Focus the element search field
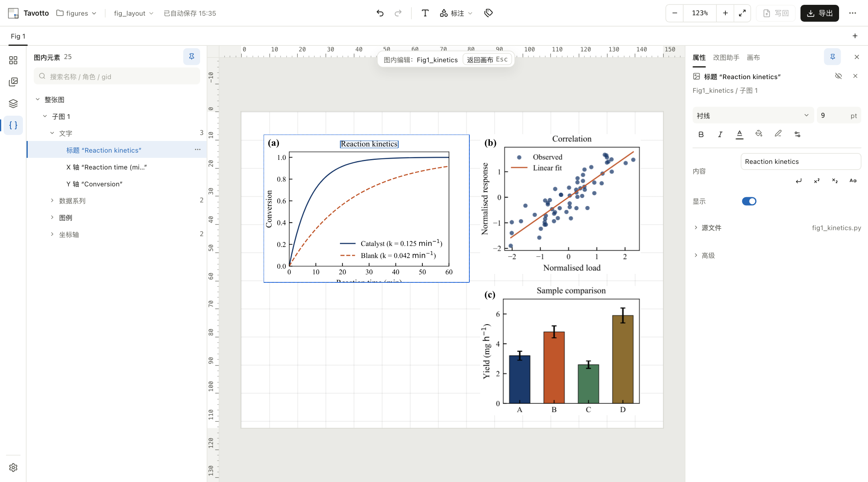This screenshot has height=482, width=868. coord(117,76)
